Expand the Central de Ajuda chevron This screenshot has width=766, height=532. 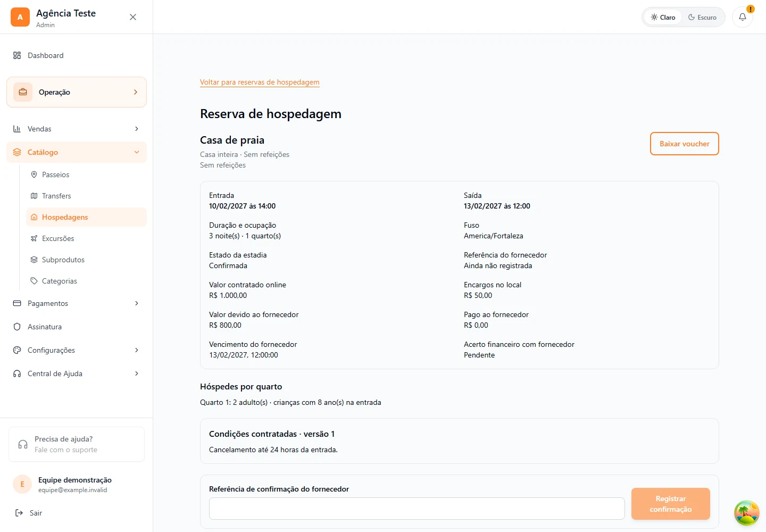click(137, 373)
